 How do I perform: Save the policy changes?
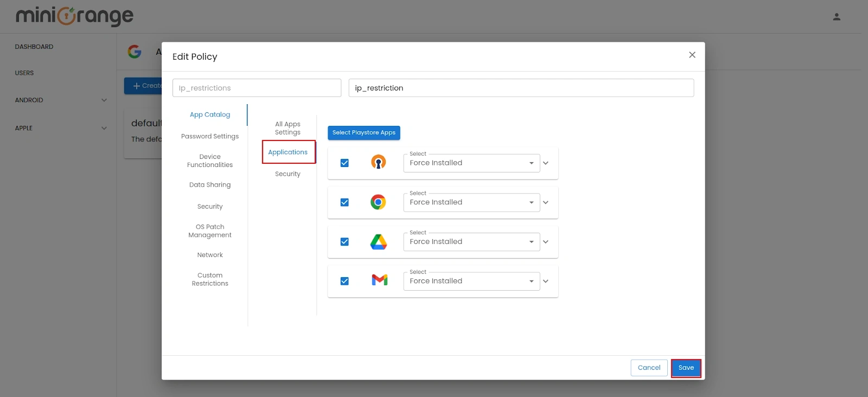coord(686,368)
